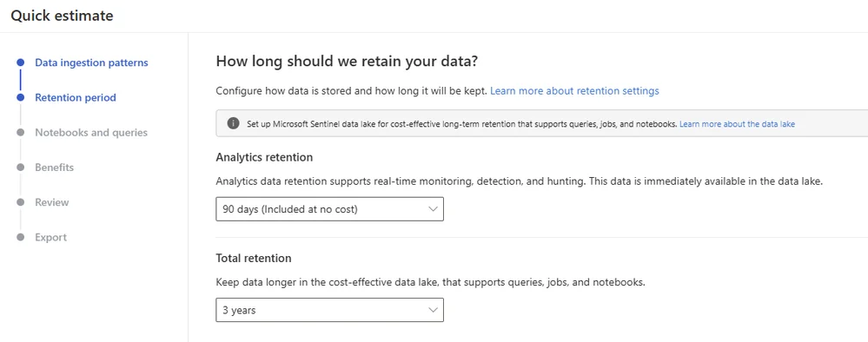Image resolution: width=868 pixels, height=342 pixels.
Task: Click the Notebooks and queries step dot
Action: tap(21, 132)
